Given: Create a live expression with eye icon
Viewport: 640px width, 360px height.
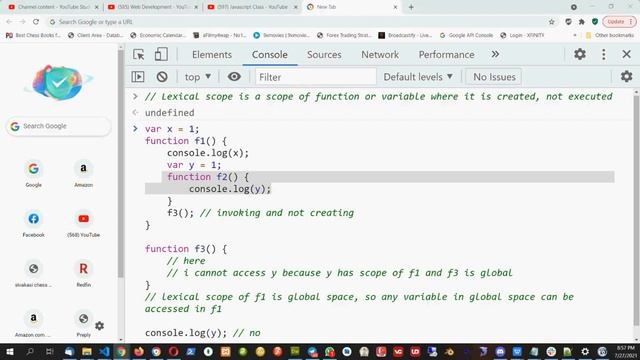Looking at the screenshot, I should (234, 77).
